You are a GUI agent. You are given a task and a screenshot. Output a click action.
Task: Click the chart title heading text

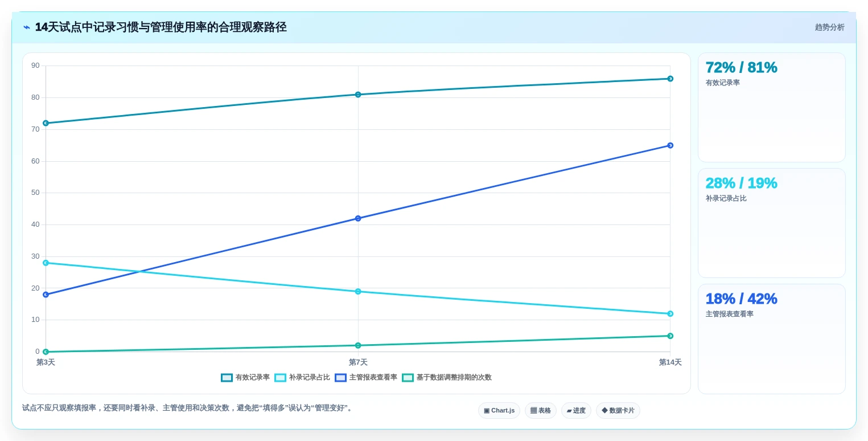[161, 27]
